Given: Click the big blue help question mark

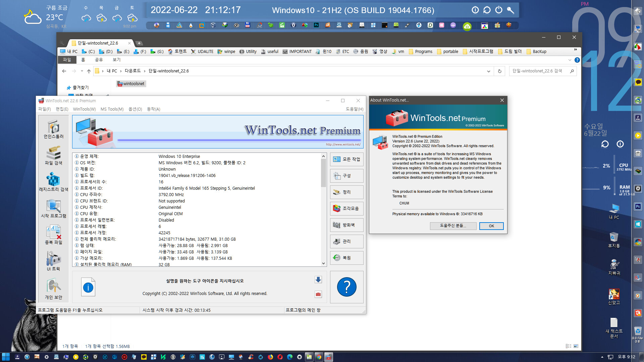Looking at the screenshot, I should pyautogui.click(x=346, y=287).
